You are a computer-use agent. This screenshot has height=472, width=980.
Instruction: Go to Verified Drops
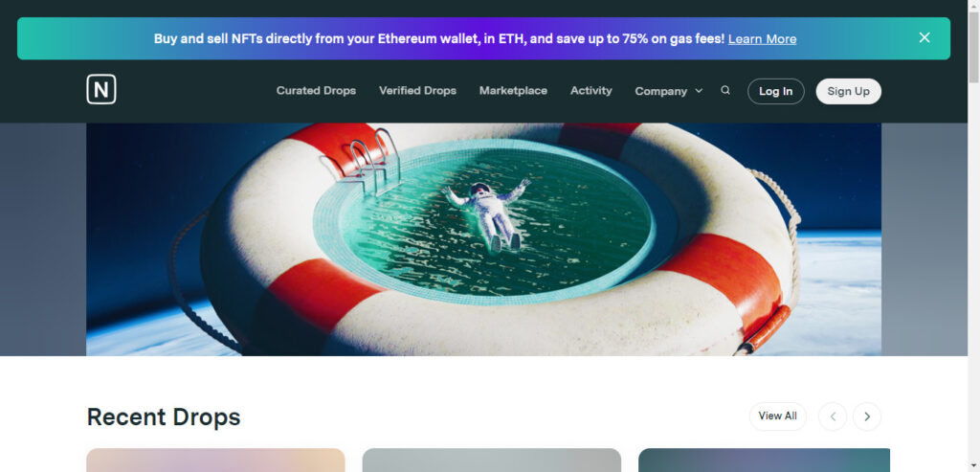tap(417, 91)
